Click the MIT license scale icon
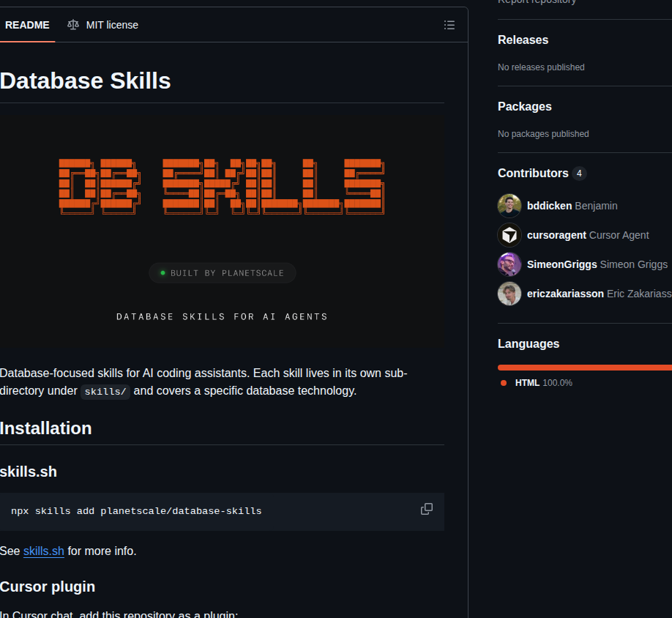 (73, 25)
